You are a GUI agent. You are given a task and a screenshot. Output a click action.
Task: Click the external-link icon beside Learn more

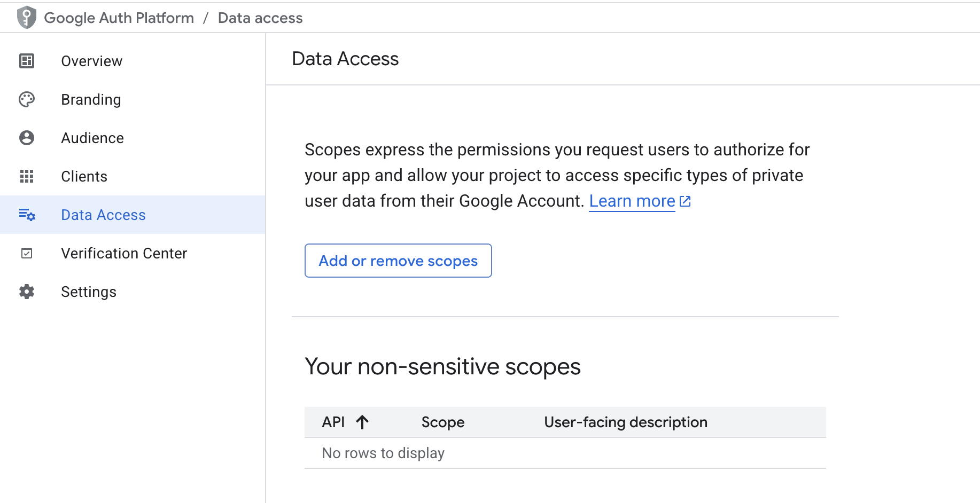click(x=686, y=201)
